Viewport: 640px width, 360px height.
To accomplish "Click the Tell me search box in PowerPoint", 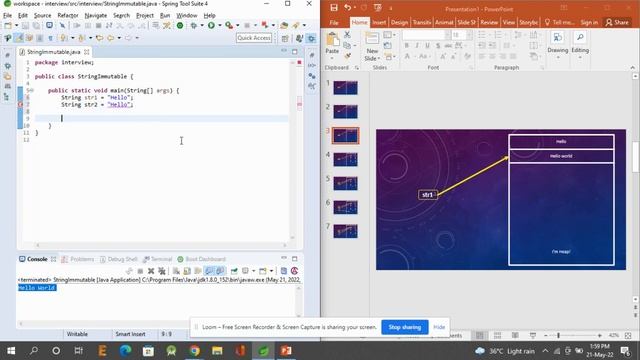I will [559, 22].
